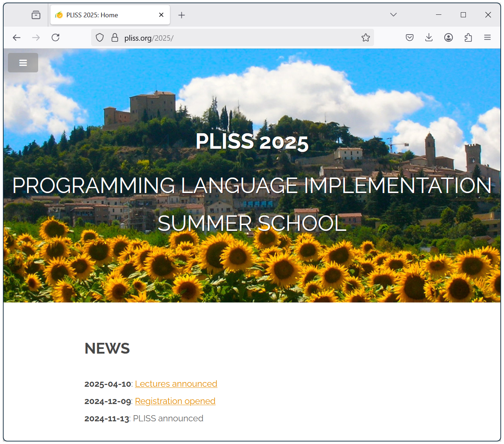Open the Firefox account menu
Screen dimensions: 504x444
tap(449, 37)
